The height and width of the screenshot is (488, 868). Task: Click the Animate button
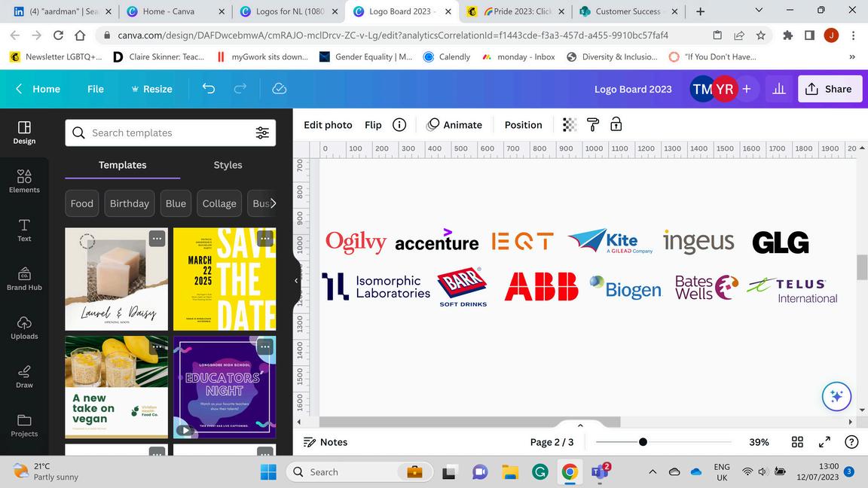pos(454,125)
